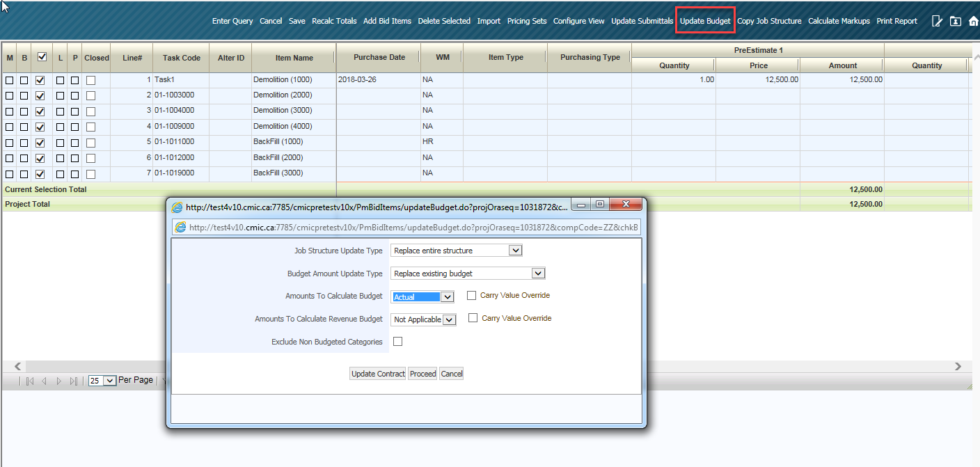The width and height of the screenshot is (980, 467).
Task: Uncheck the select-all checkbox in header
Action: (x=41, y=57)
